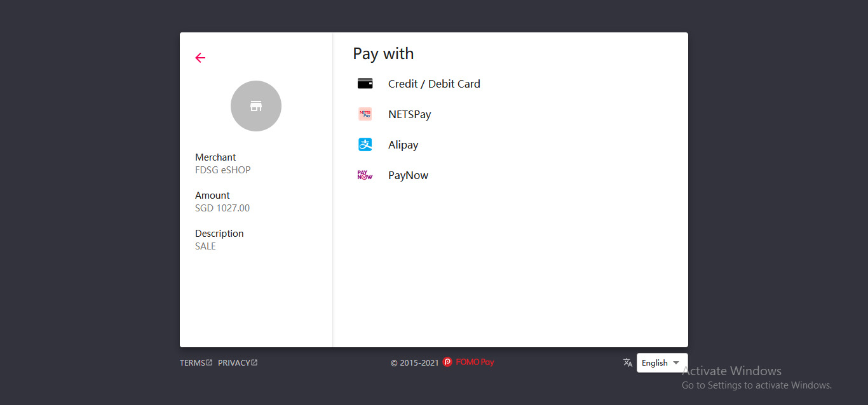Select the PayNow payment option

(408, 175)
